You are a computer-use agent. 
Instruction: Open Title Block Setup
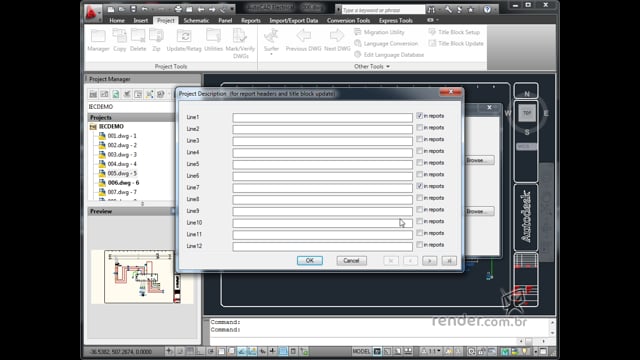[x=454, y=32]
